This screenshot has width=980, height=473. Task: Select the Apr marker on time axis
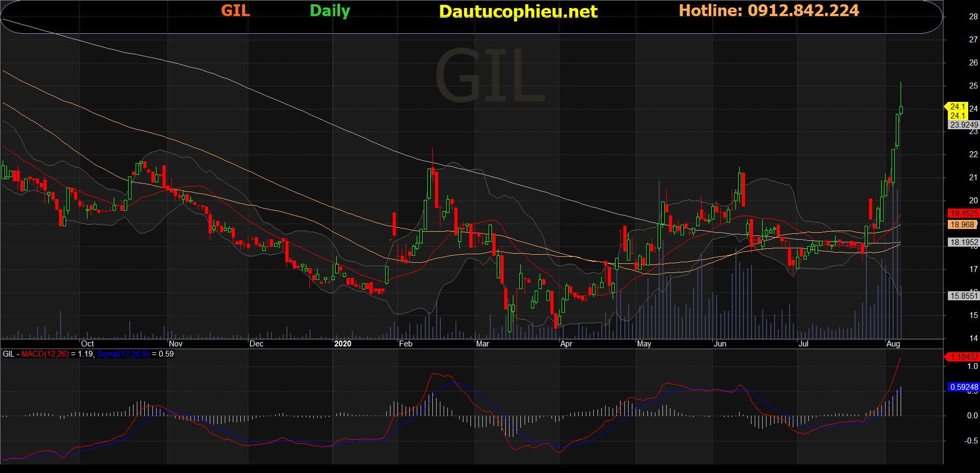(566, 344)
